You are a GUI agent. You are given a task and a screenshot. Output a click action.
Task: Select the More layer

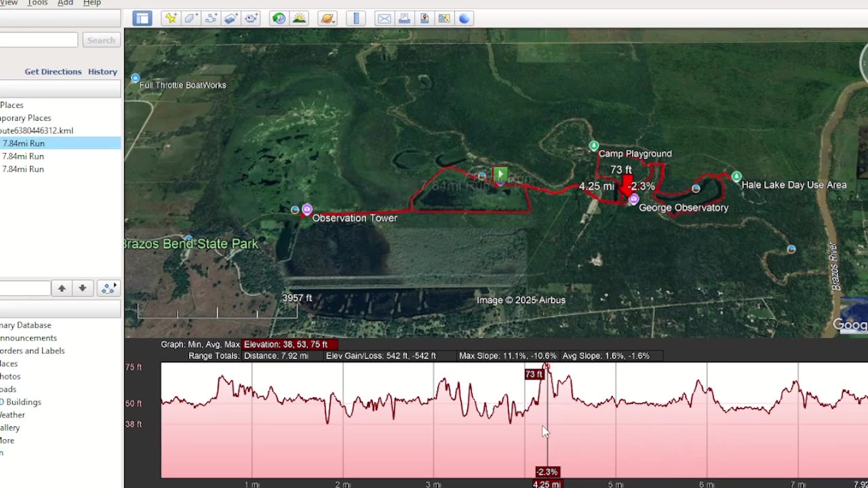pos(7,441)
